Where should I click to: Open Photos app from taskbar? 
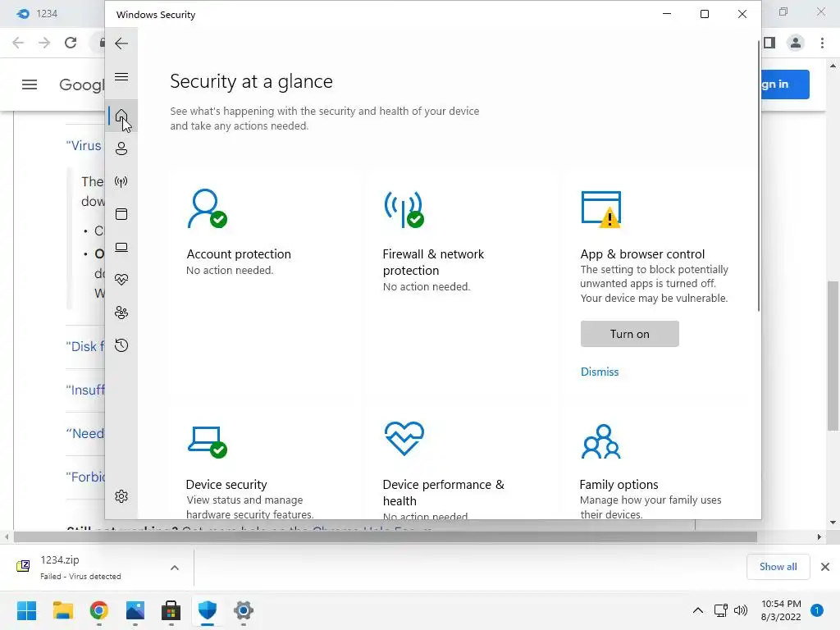pos(135,610)
